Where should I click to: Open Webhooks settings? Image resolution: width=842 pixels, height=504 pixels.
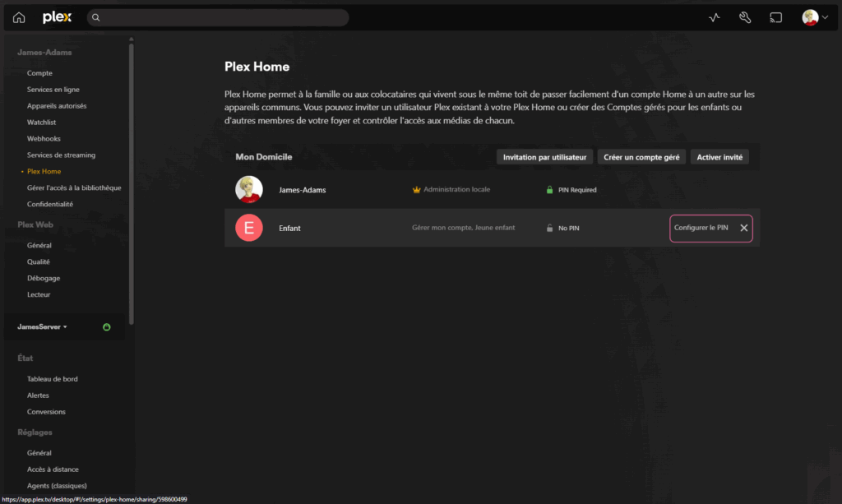pyautogui.click(x=44, y=138)
